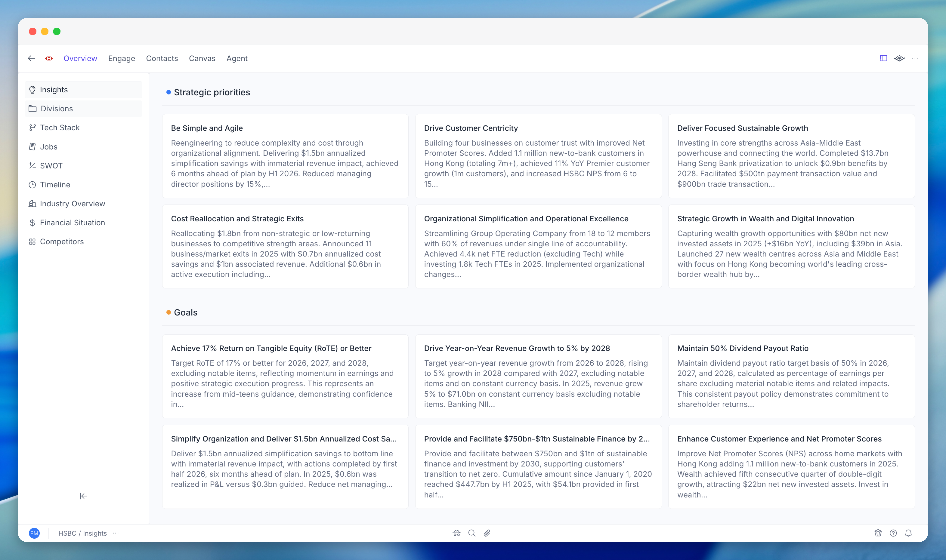This screenshot has width=946, height=560.
Task: Select Divisions in the sidebar
Action: click(x=83, y=109)
